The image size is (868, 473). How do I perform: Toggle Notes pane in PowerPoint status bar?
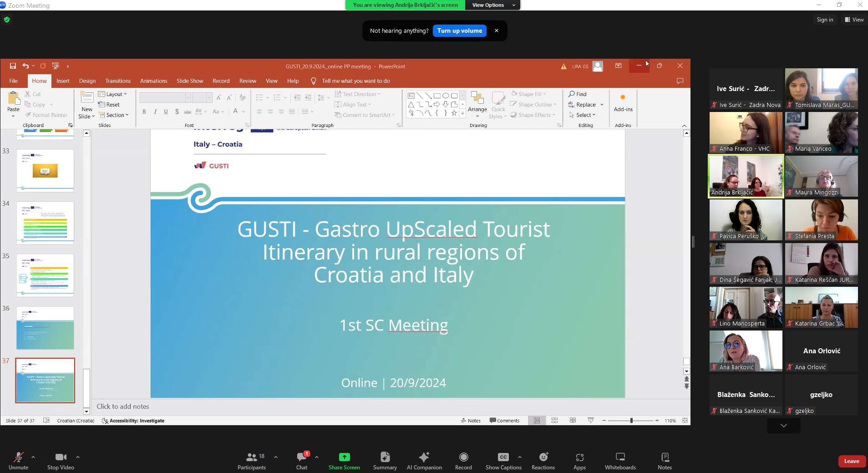[471, 421]
